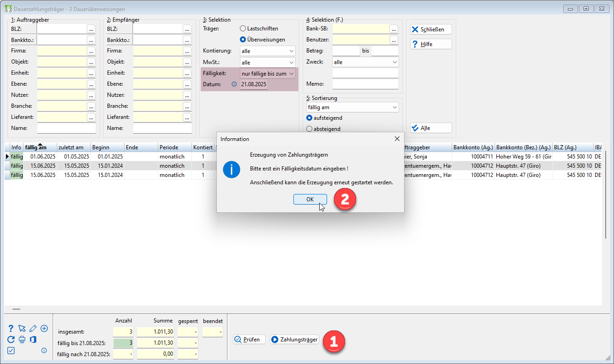Click the pencil edit icon

33,329
